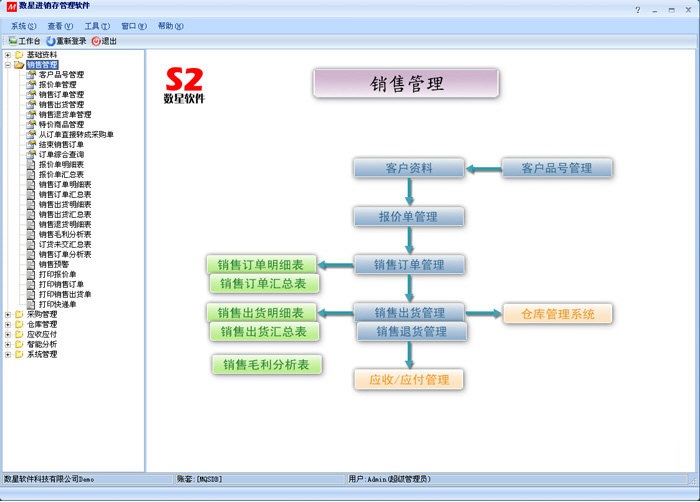Click the report icon beside 销售订单明细表
The width and height of the screenshot is (700, 502).
31,184
